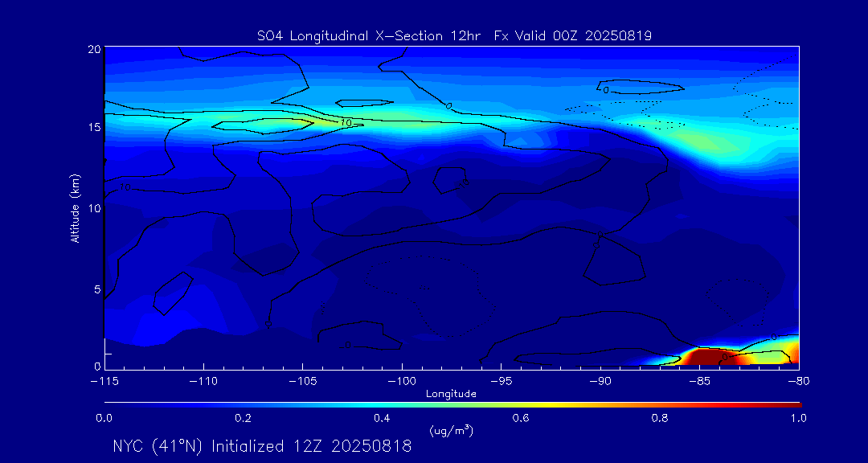Image resolution: width=868 pixels, height=463 pixels.
Task: Select the 0.0 label on the color bar
Action: click(x=104, y=418)
